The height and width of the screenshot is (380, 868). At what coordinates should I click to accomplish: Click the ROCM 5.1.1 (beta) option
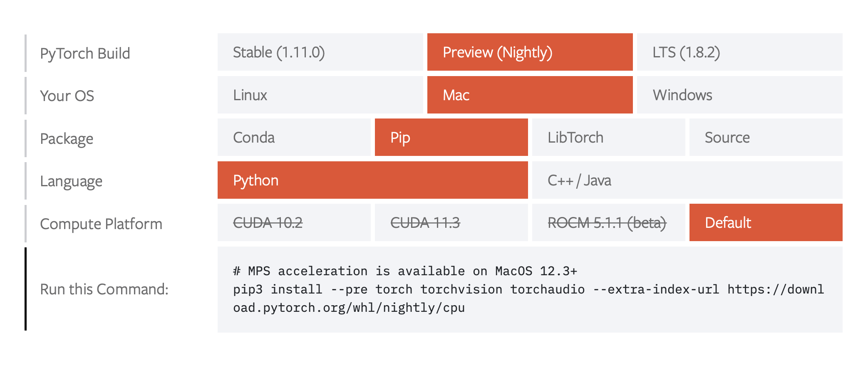[x=608, y=223]
